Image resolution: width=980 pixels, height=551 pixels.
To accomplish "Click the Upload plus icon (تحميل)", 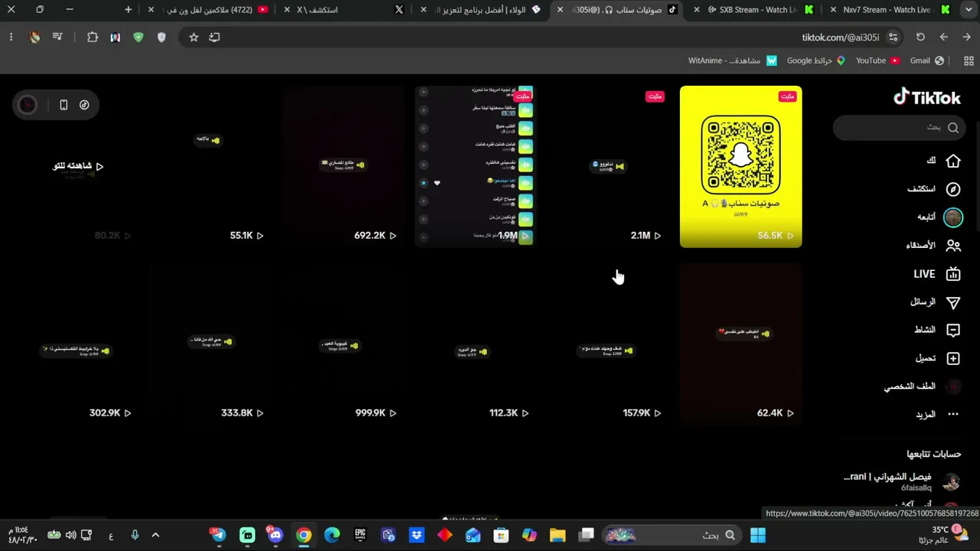I will pos(953,358).
